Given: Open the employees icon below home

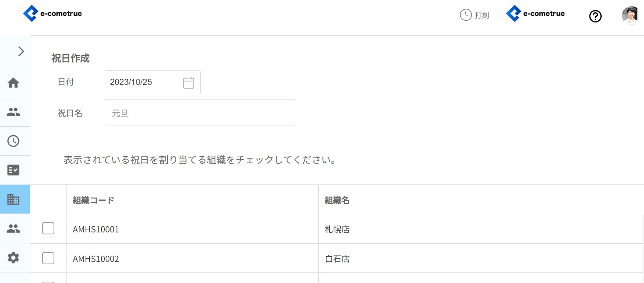Looking at the screenshot, I should (14, 112).
